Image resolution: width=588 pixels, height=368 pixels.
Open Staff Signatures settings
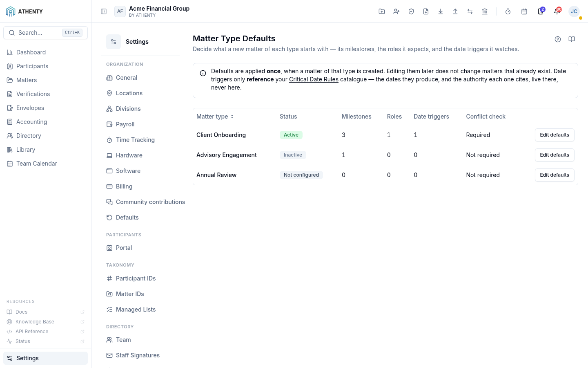coord(133,355)
